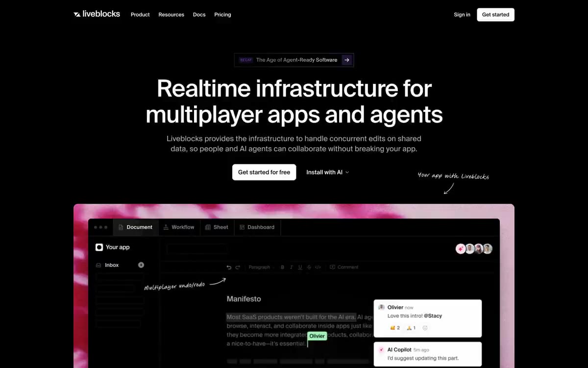
Task: Open the Paragraph style dropdown
Action: click(261, 267)
